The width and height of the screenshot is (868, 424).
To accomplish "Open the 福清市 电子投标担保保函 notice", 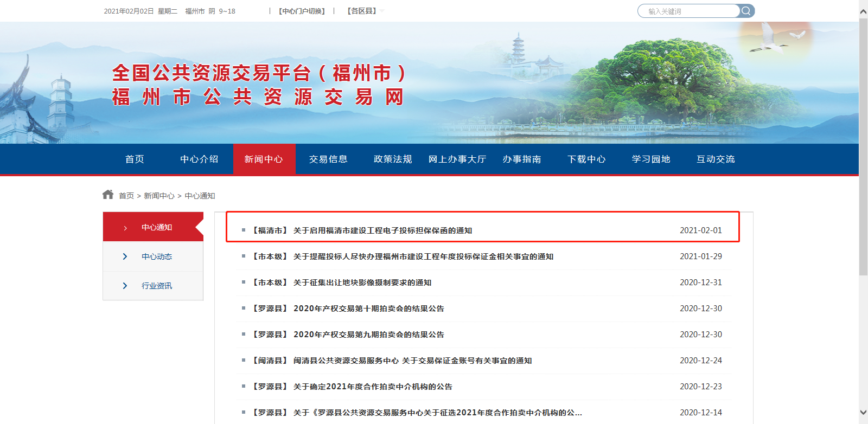I will pos(382,230).
